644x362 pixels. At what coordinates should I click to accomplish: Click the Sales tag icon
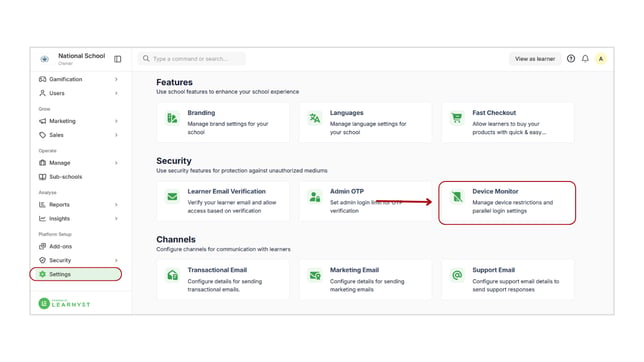[x=42, y=135]
